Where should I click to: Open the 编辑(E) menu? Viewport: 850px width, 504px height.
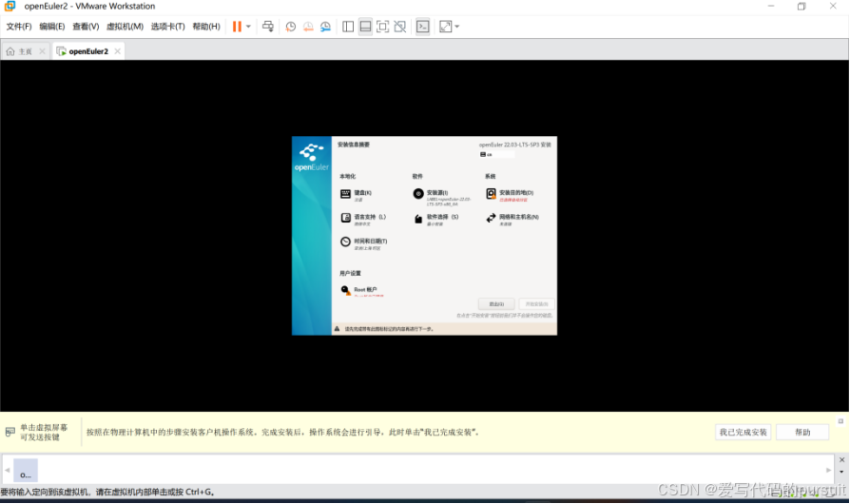[52, 27]
